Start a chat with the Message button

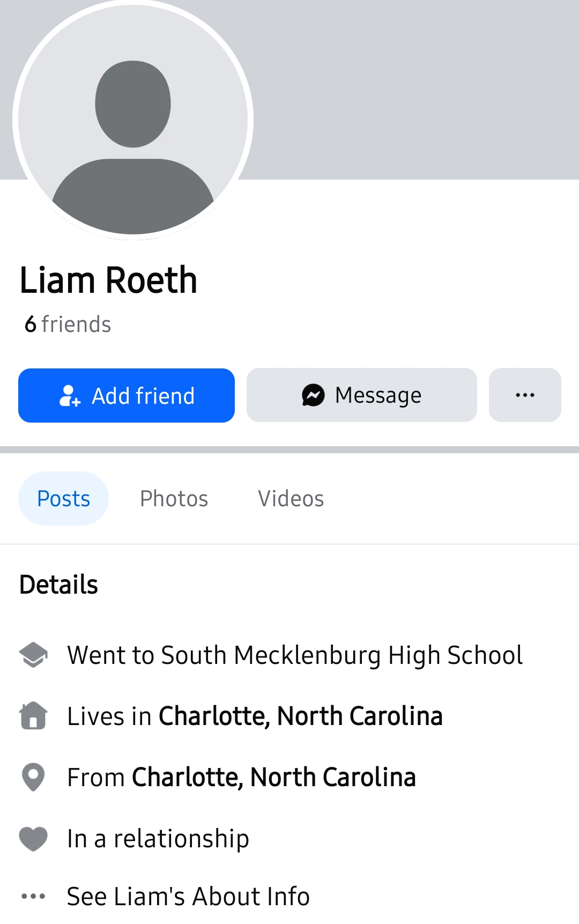[x=362, y=395]
